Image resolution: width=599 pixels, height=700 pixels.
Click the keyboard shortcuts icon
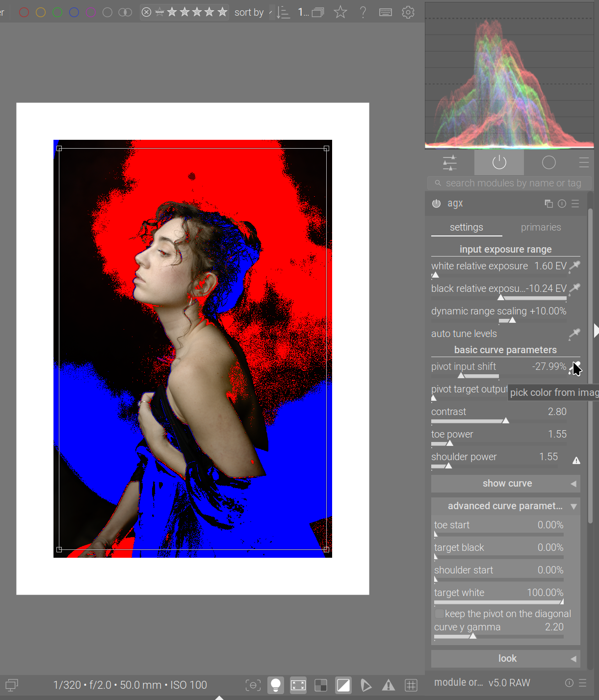pyautogui.click(x=386, y=12)
